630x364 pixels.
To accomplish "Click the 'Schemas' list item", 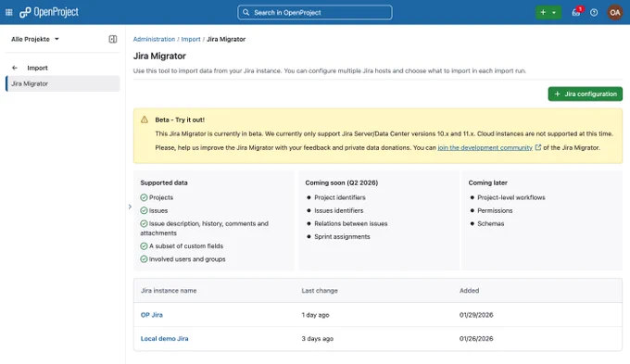I will 491,223.
